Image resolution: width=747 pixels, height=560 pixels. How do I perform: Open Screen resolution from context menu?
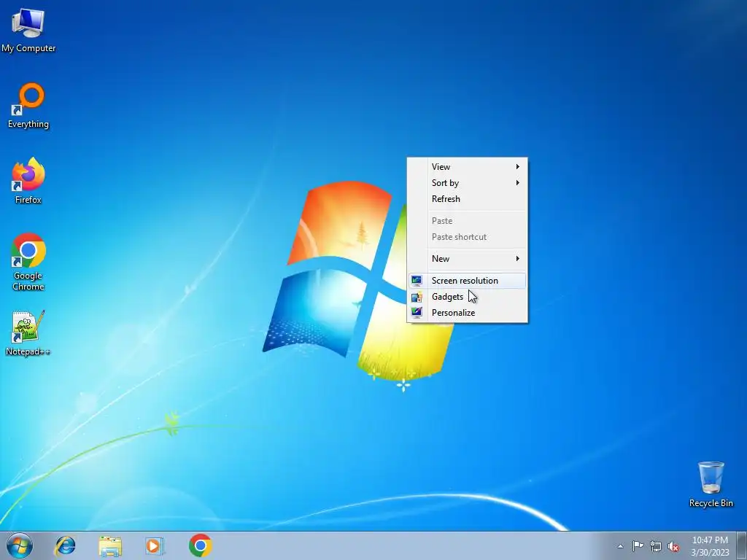[468, 281]
